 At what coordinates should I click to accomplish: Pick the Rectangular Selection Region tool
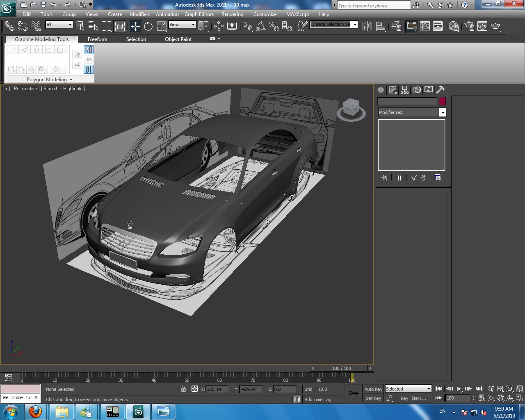107,26
